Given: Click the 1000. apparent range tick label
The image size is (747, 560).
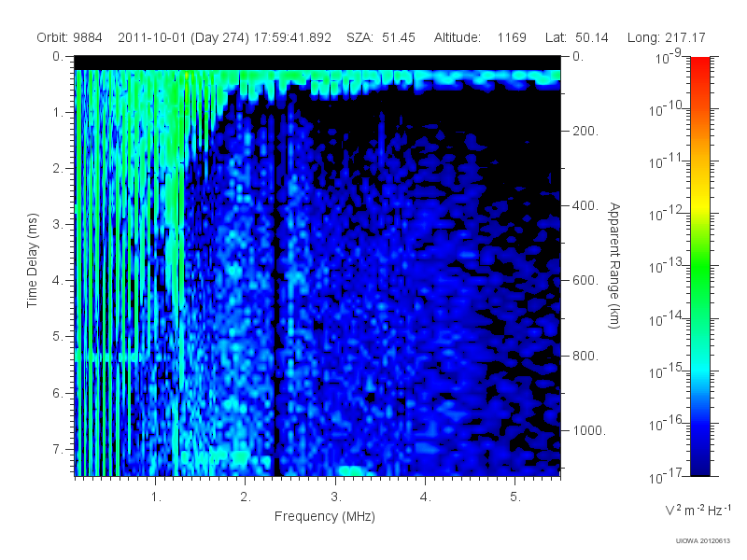Looking at the screenshot, I should 589,430.
